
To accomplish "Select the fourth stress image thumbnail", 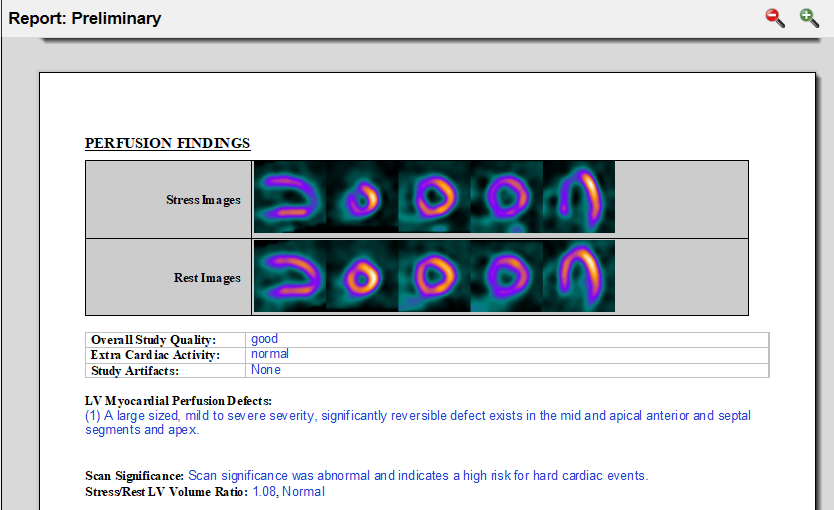I will tap(506, 199).
